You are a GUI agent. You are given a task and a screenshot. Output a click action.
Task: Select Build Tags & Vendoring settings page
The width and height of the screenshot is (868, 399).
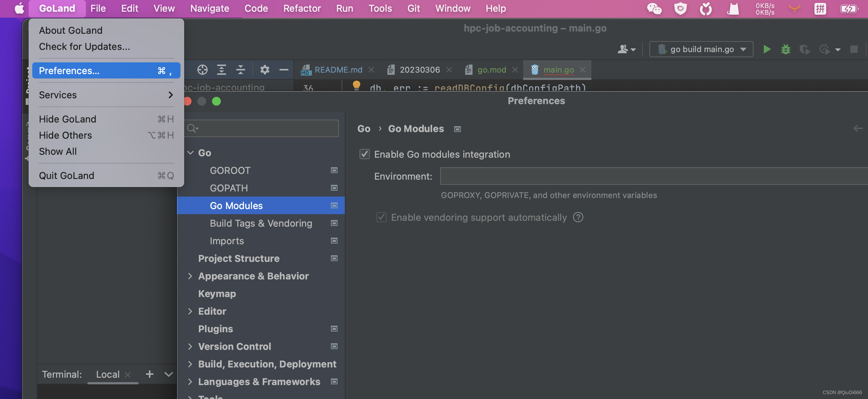[x=261, y=223]
